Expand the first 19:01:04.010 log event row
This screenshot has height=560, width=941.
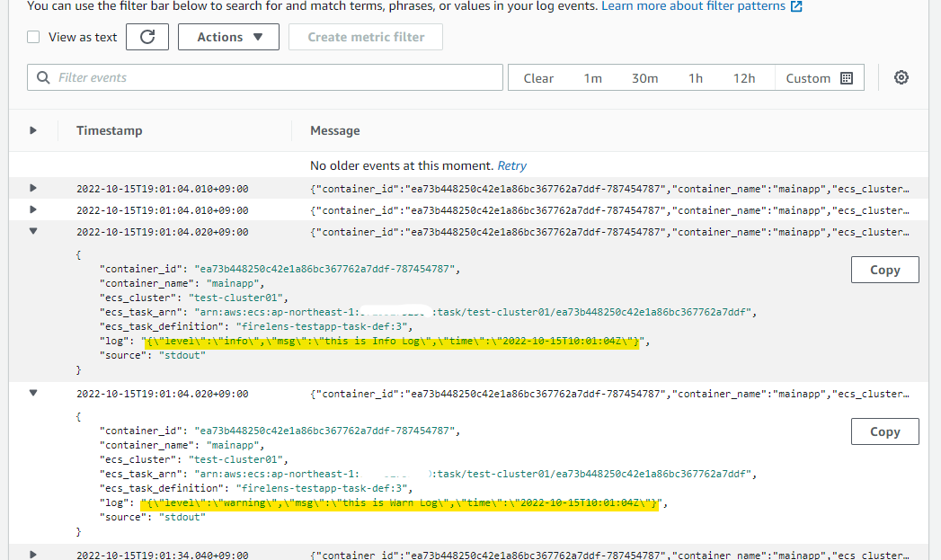coord(33,189)
